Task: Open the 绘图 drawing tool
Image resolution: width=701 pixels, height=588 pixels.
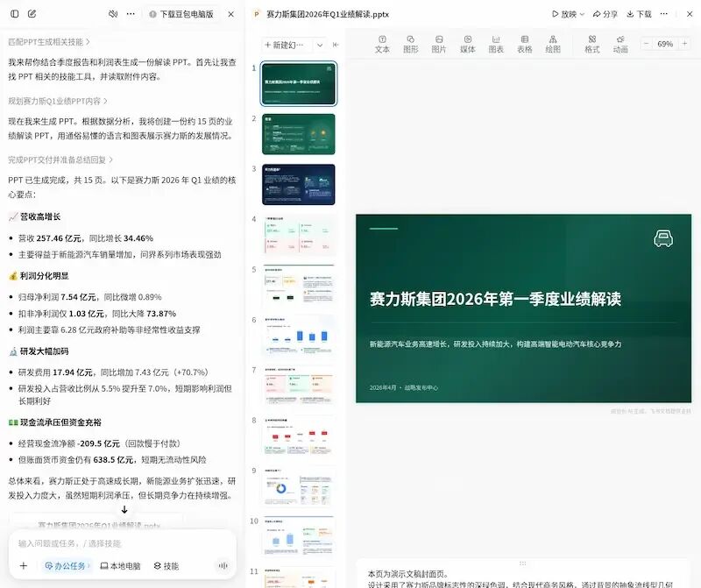Action: tap(553, 44)
